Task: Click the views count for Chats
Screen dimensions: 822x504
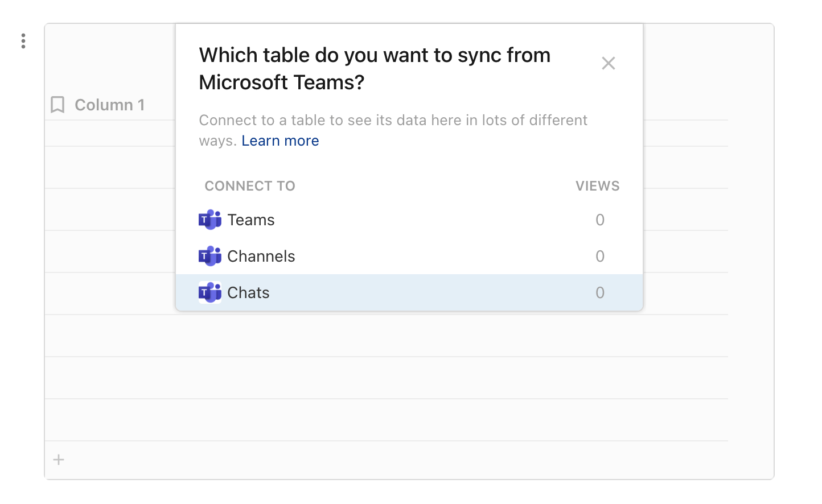Action: coord(600,292)
